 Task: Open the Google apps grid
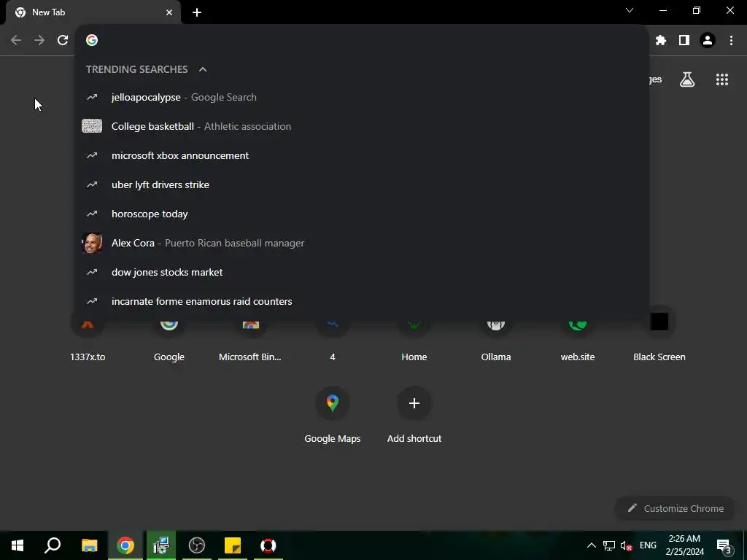722,79
